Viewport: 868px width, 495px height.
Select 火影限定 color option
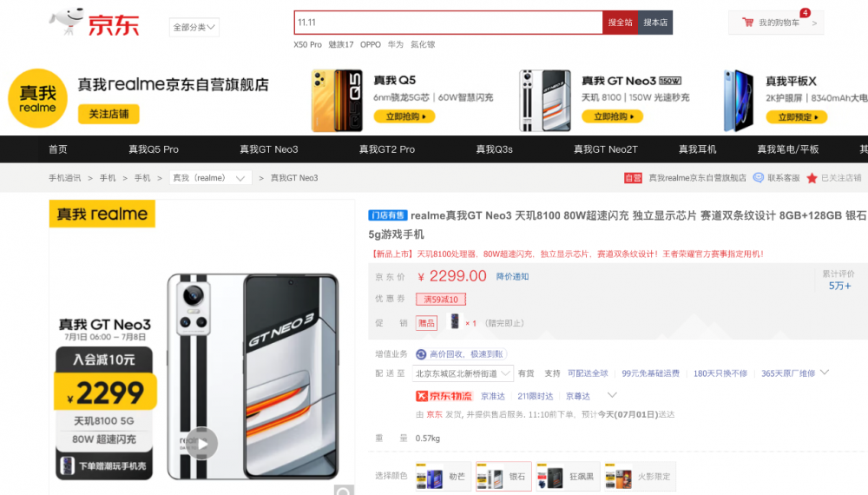[640, 476]
